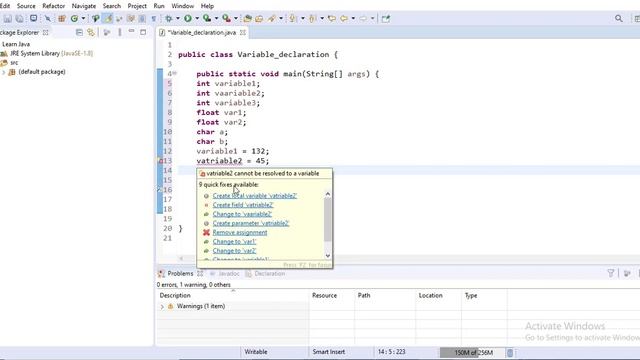Image resolution: width=640 pixels, height=360 pixels.
Task: Click the Last Edit Location icon
Action: pos(331,18)
